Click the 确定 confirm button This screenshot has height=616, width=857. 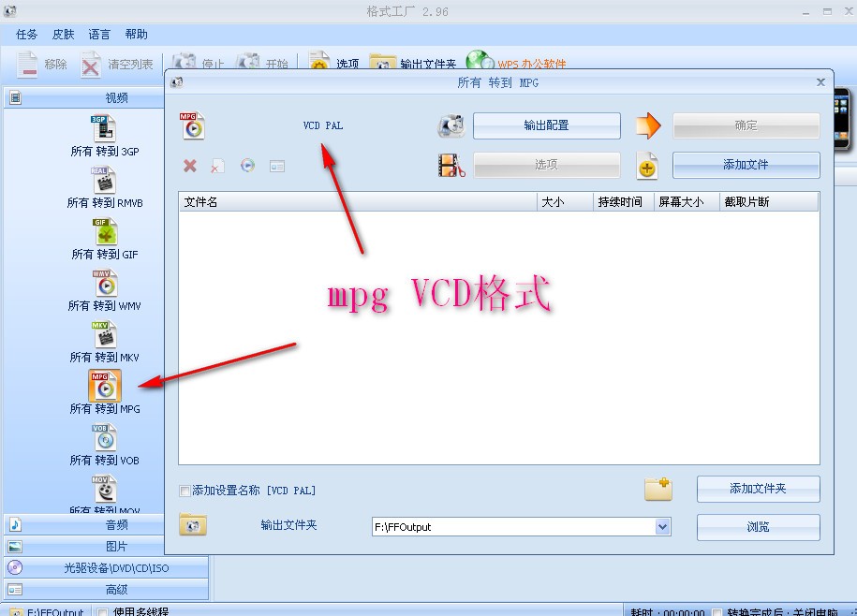pos(746,125)
